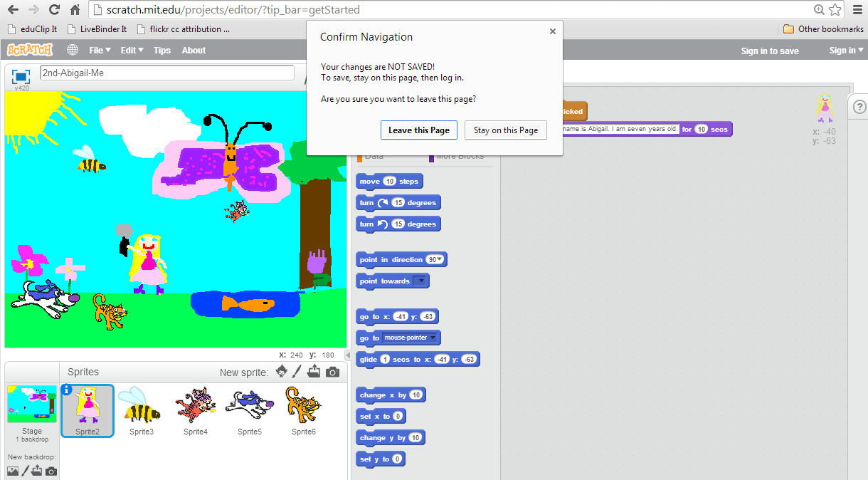Screen dimensions: 868x480
Task: Click the project name field 2nd-Abigail-Me
Action: 168,72
